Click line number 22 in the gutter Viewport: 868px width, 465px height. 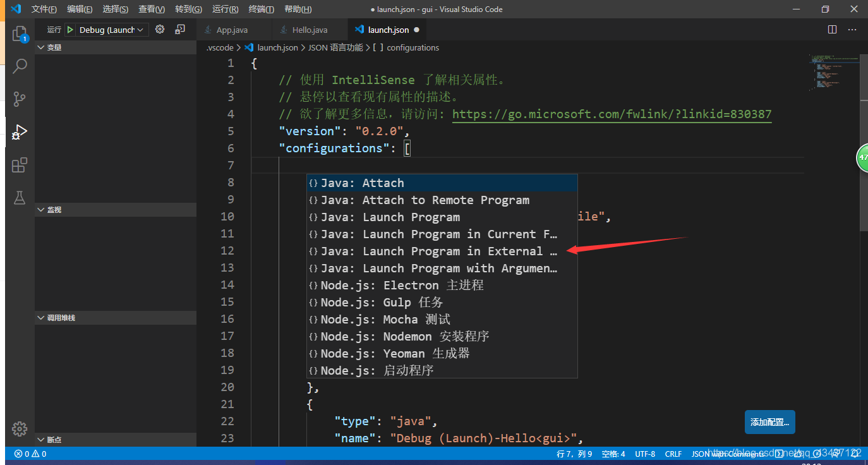coord(227,421)
